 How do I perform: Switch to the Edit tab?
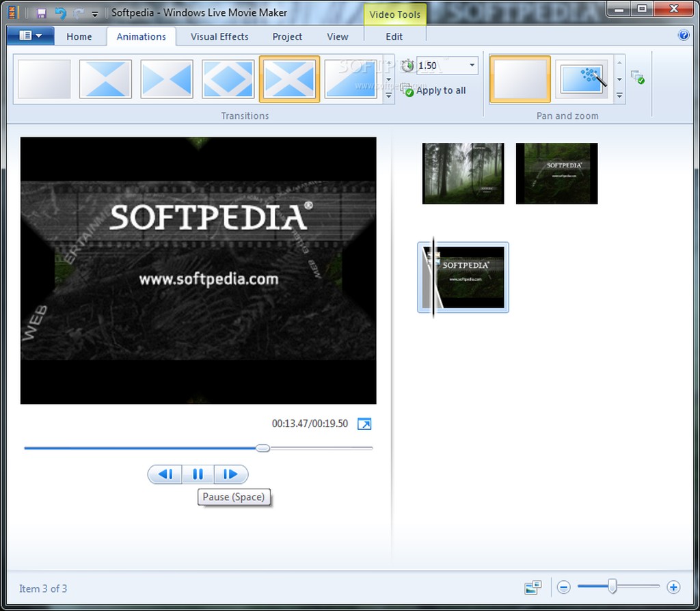(394, 37)
